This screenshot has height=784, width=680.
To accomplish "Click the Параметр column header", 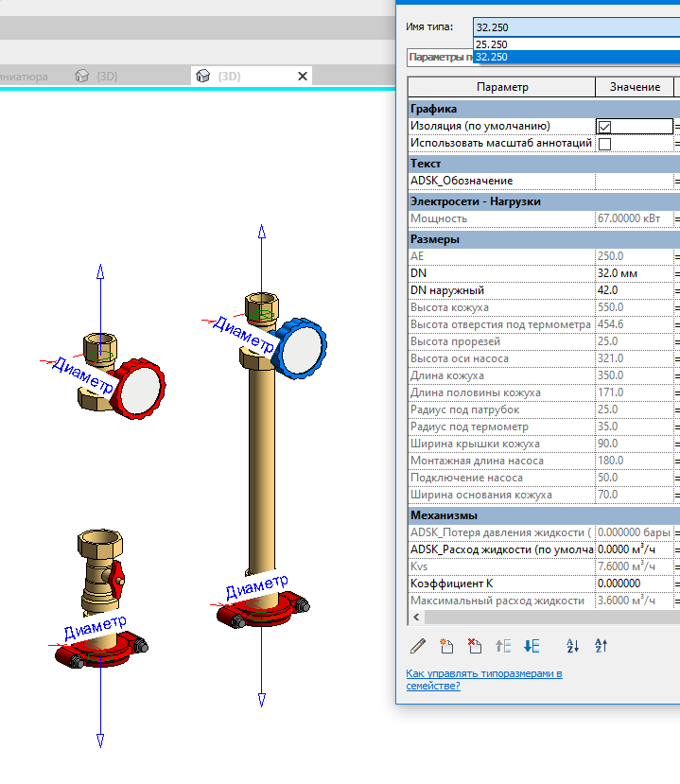I will pyautogui.click(x=501, y=87).
